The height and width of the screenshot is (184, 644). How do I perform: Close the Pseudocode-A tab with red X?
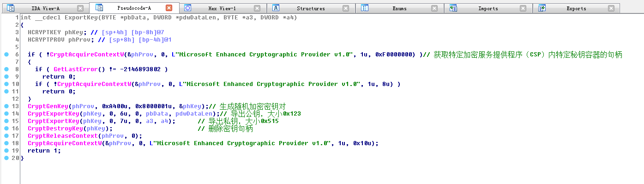point(169,8)
